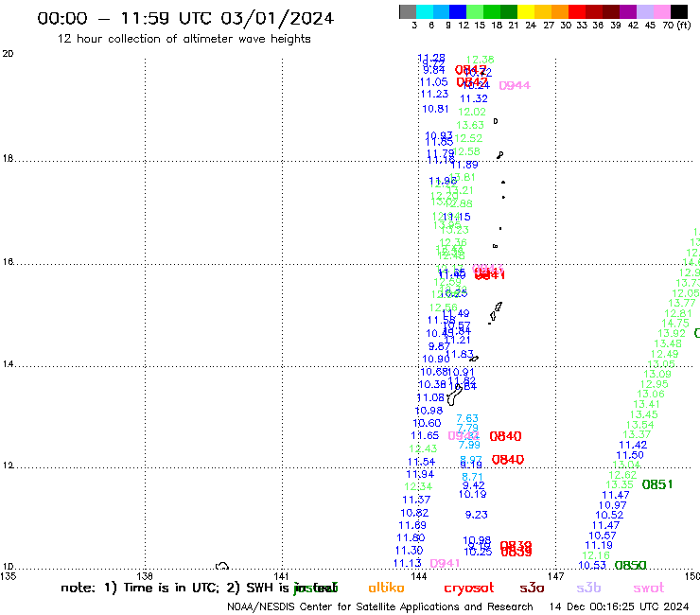Image resolution: width=700 pixels, height=615 pixels.
Task: Click the bright red legend swatch
Action: pyautogui.click(x=576, y=11)
